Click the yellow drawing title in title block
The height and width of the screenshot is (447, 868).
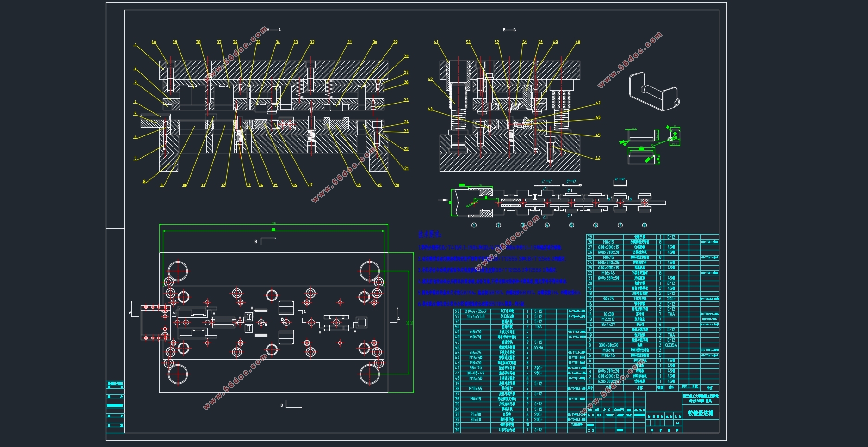point(701,413)
